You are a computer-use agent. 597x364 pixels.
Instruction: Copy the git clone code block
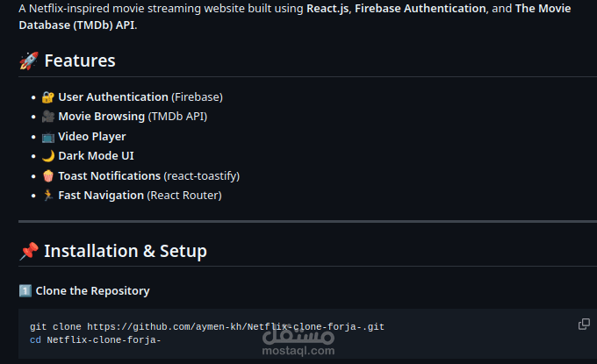tap(584, 324)
